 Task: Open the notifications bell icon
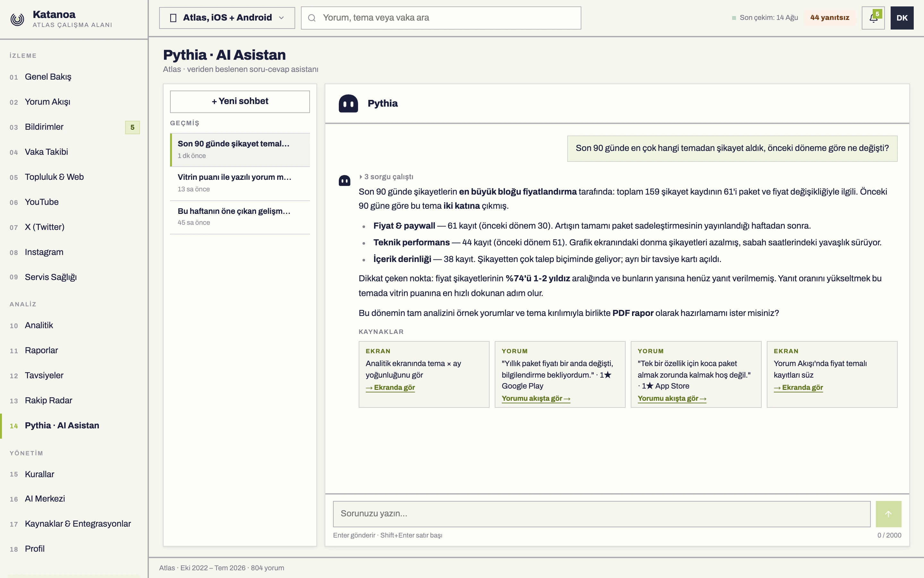pos(873,18)
